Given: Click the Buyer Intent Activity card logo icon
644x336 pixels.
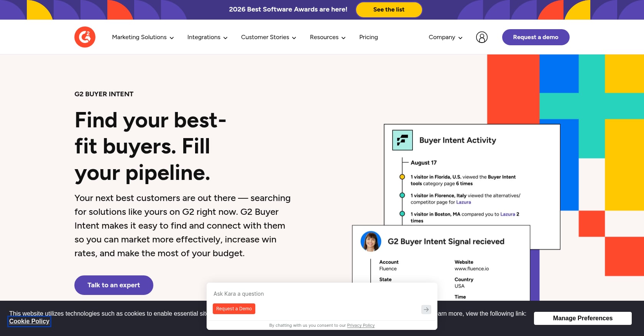Looking at the screenshot, I should [x=402, y=140].
